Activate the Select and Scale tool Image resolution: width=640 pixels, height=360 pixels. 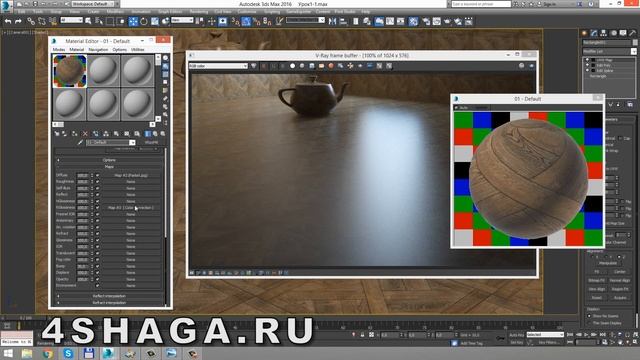click(155, 21)
